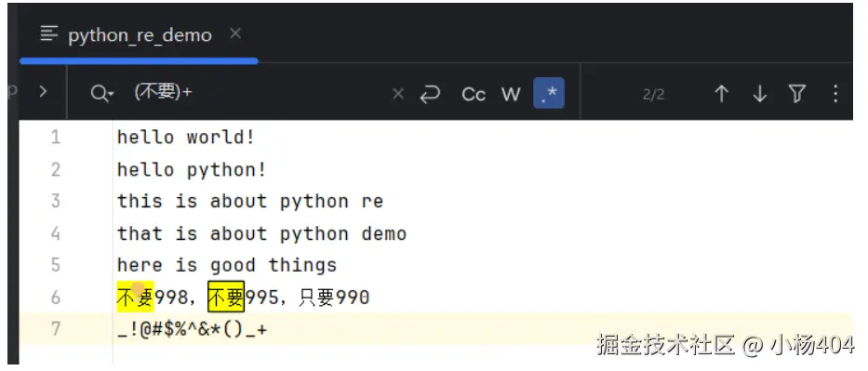Click the number 995 on line 6

point(261,298)
